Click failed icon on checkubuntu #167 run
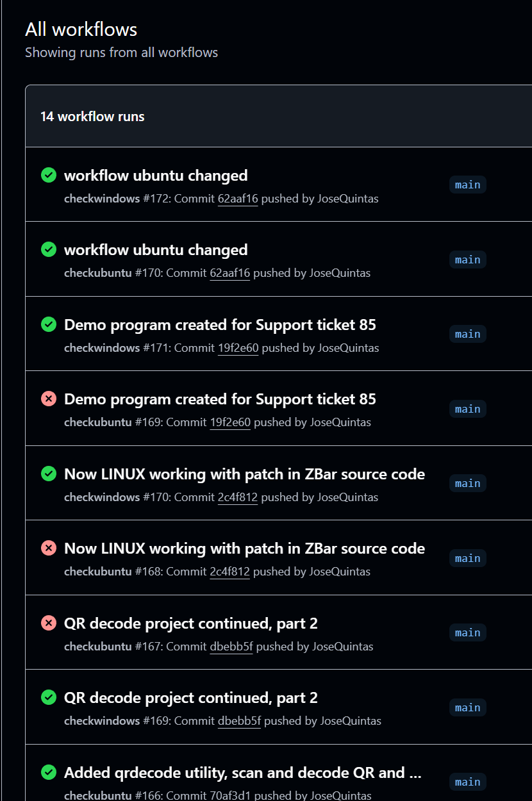 (49, 623)
